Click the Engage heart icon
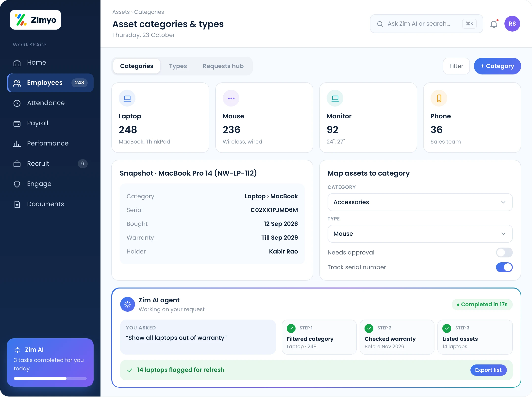 [x=17, y=184]
